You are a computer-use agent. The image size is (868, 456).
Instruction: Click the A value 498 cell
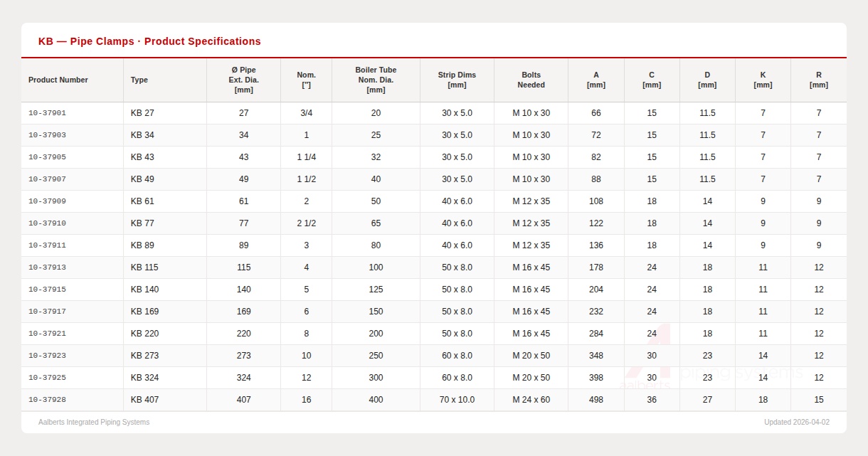coord(596,400)
